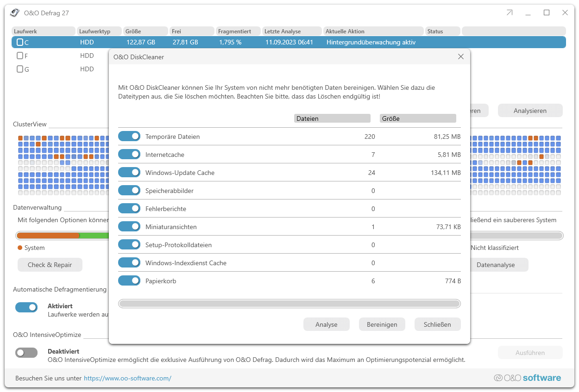Toggle the Windows-Indexdienst Cache switch
This screenshot has width=579, height=392.
click(129, 262)
